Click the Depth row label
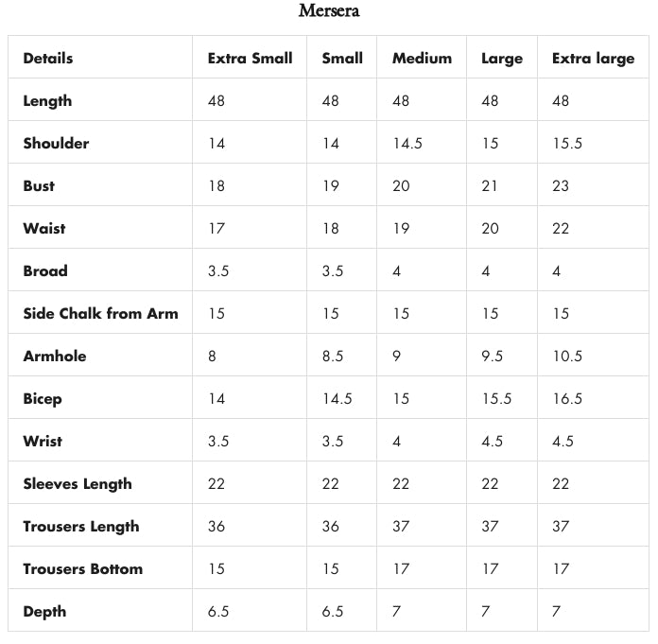658x644 pixels. point(44,611)
